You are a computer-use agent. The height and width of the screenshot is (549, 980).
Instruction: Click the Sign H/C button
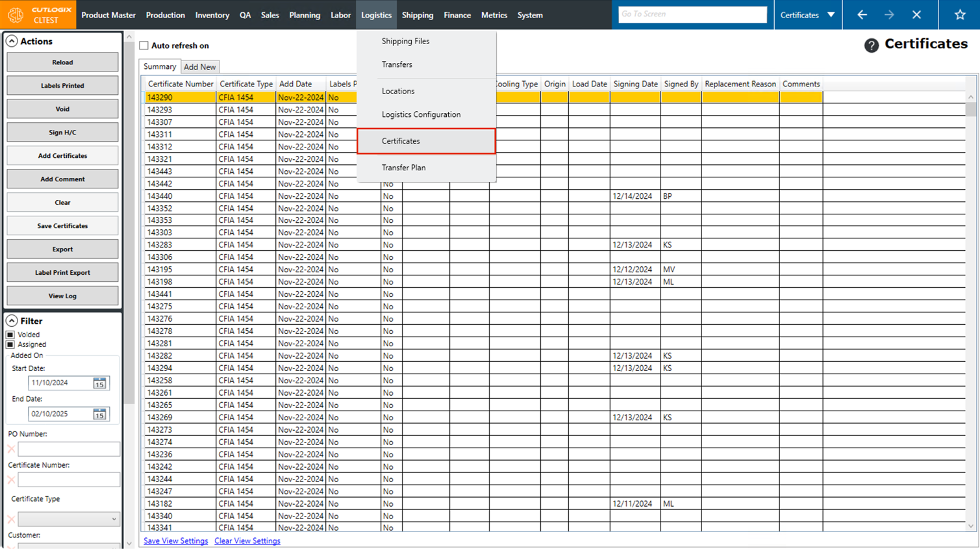tap(62, 133)
